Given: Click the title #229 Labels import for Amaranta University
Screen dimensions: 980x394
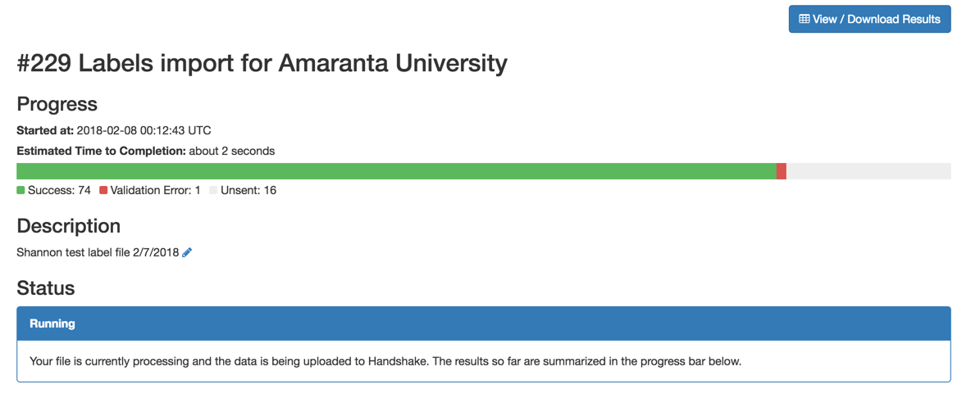Looking at the screenshot, I should pyautogui.click(x=262, y=64).
